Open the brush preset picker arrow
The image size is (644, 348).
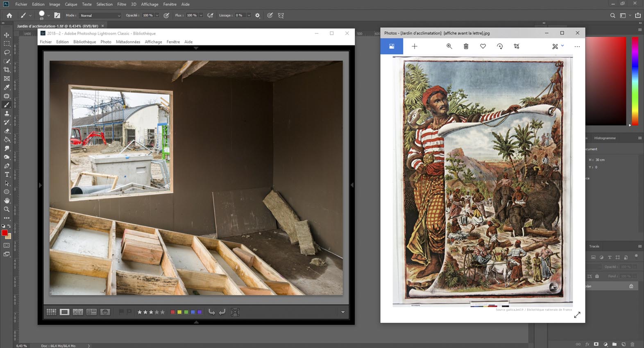[48, 16]
